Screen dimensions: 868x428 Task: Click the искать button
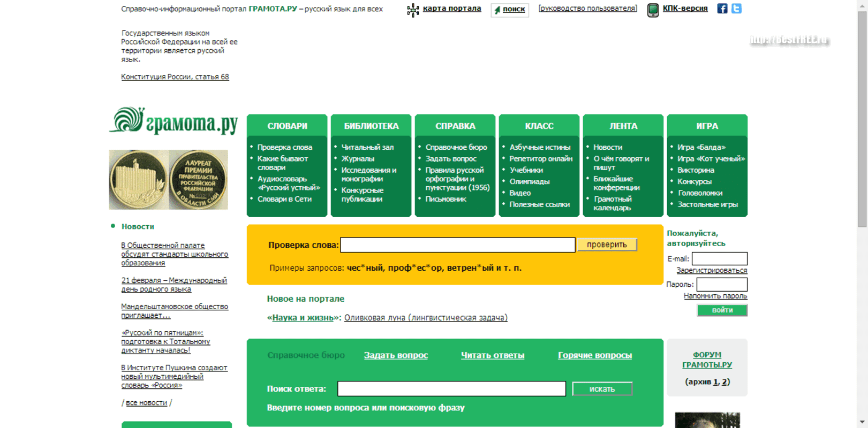pos(602,389)
